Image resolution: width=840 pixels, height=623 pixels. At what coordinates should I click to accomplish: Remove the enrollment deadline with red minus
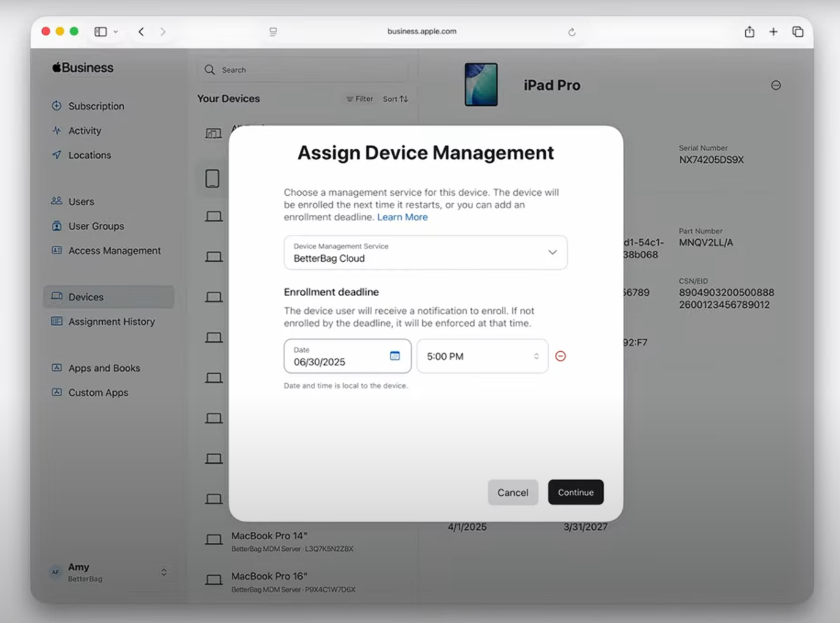pos(560,356)
